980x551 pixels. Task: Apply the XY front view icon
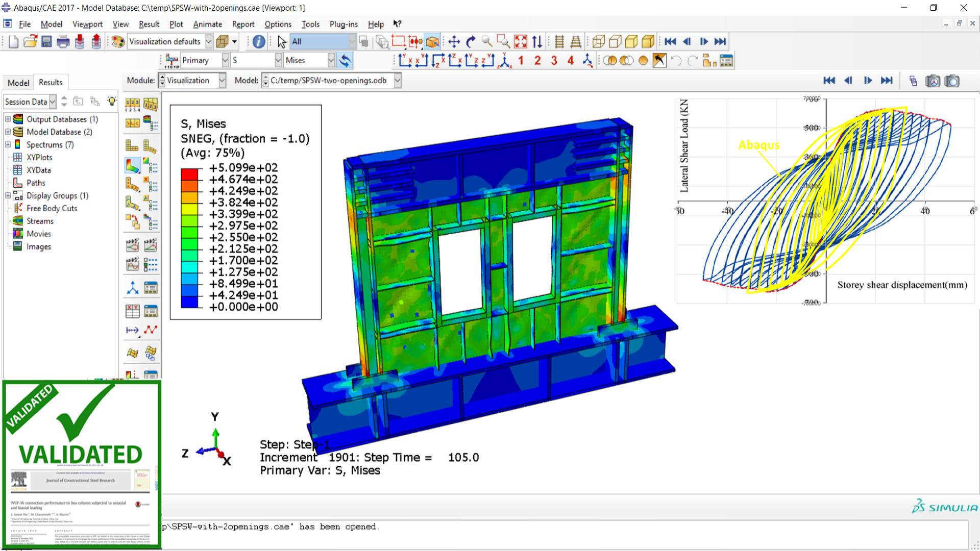tap(405, 61)
